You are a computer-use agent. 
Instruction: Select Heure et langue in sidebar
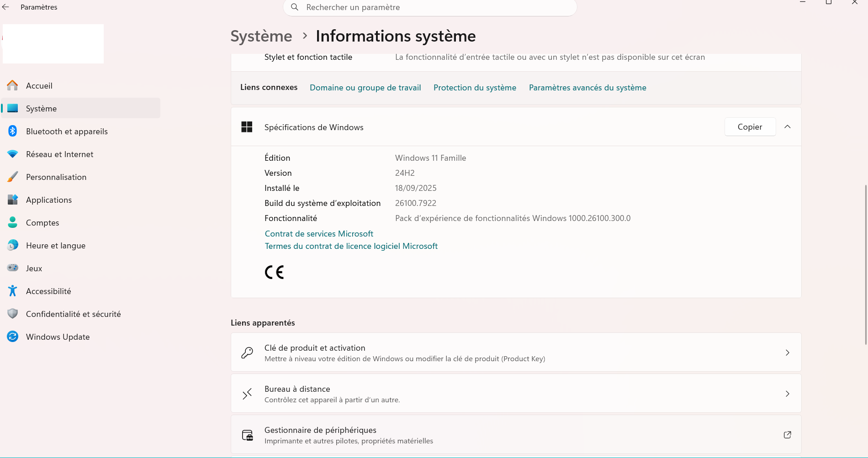click(x=81, y=245)
